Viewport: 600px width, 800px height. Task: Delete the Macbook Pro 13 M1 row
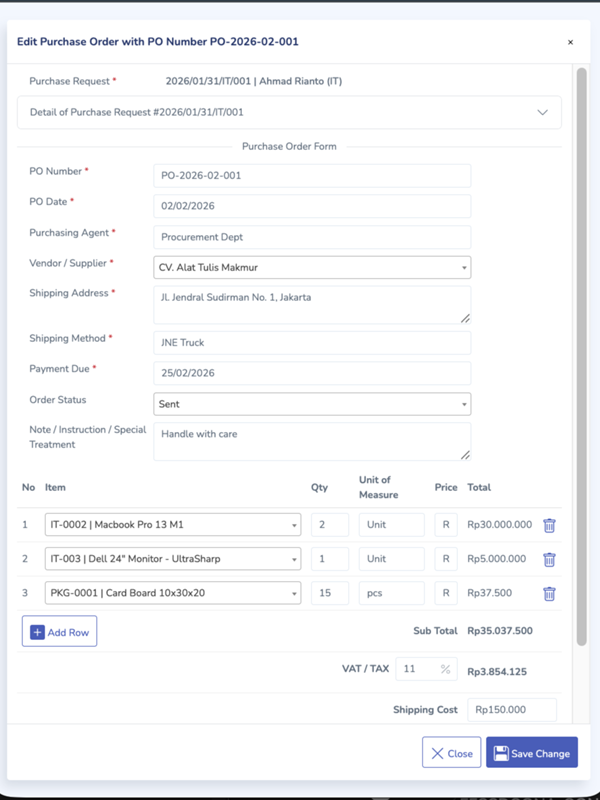(549, 525)
